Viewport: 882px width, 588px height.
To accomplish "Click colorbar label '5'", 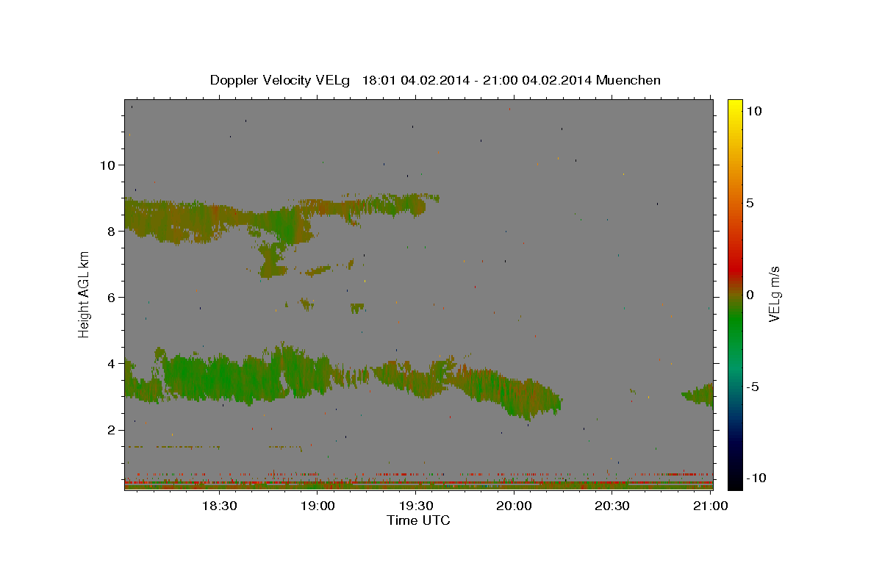I will point(750,203).
